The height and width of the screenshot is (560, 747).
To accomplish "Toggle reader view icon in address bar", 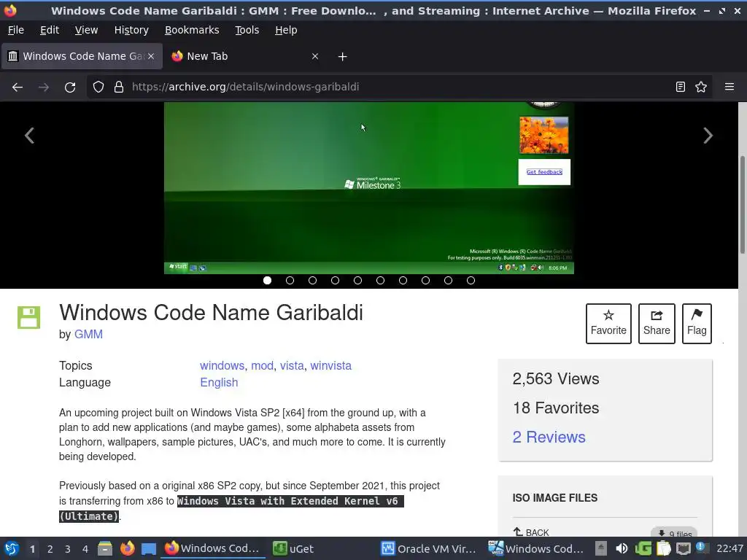I will [681, 87].
